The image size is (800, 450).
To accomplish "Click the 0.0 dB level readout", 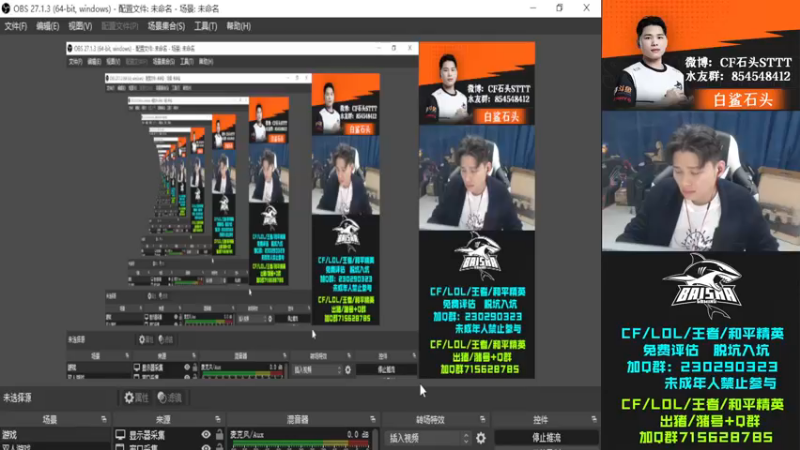I will 357,434.
